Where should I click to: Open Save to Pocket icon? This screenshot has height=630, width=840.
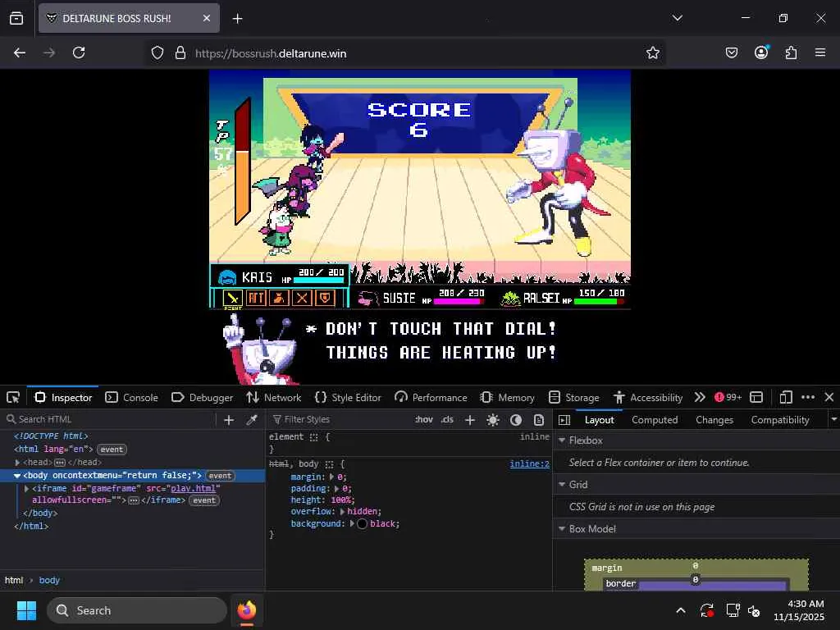click(731, 52)
